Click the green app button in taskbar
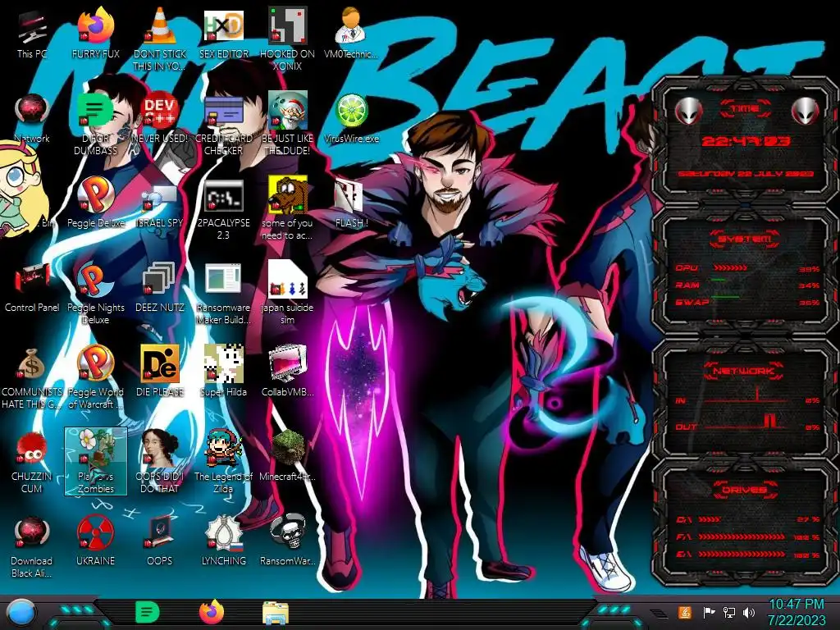The image size is (840, 630). click(148, 612)
